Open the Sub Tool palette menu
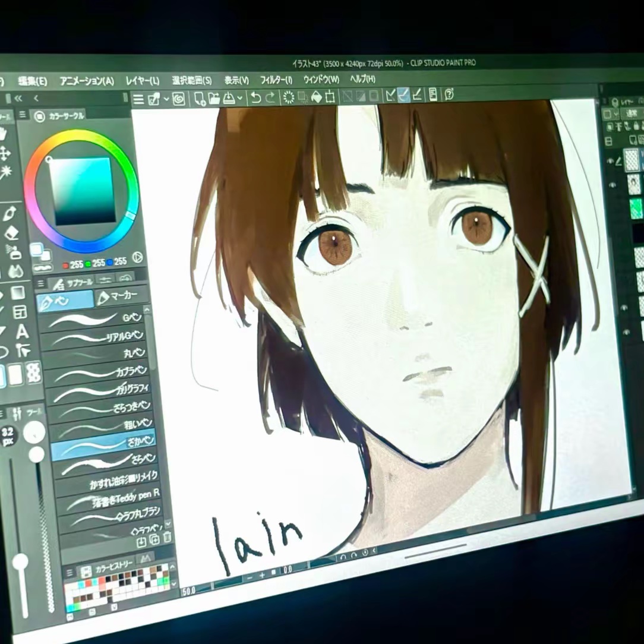This screenshot has width=644, height=644. pos(41,284)
